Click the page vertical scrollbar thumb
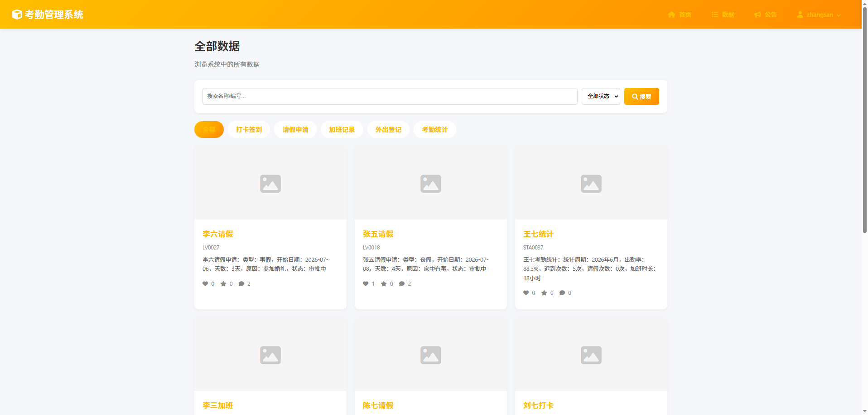The image size is (868, 415). click(865, 120)
